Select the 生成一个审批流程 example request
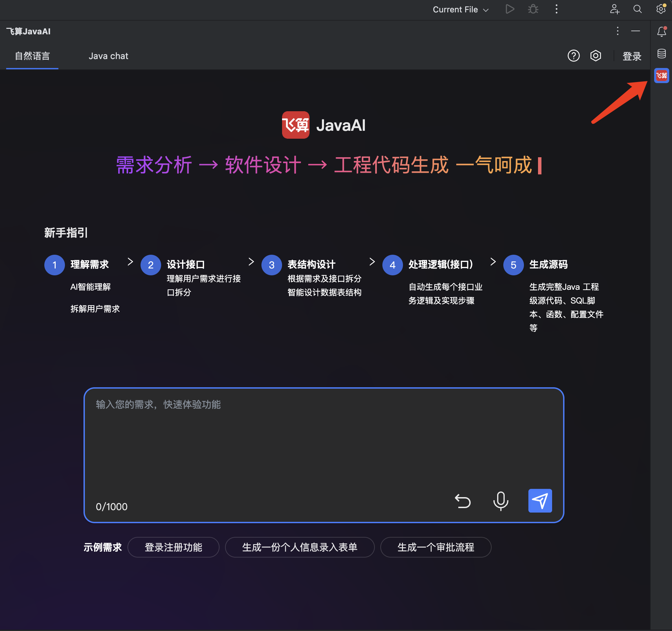The width and height of the screenshot is (672, 631). click(x=436, y=547)
